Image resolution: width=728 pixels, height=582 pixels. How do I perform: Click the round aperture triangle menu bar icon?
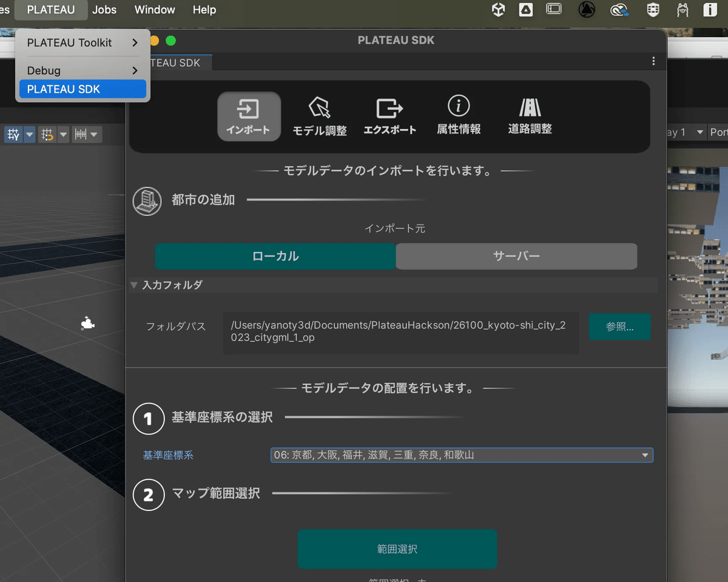pos(587,10)
